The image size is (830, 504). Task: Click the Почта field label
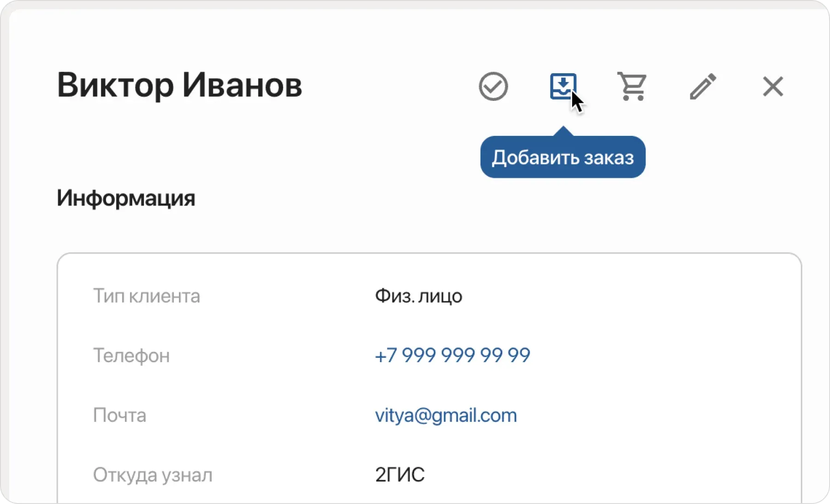119,415
